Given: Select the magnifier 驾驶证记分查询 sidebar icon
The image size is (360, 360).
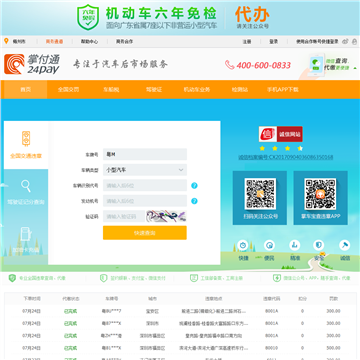Looking at the screenshot, I should click(26, 186).
